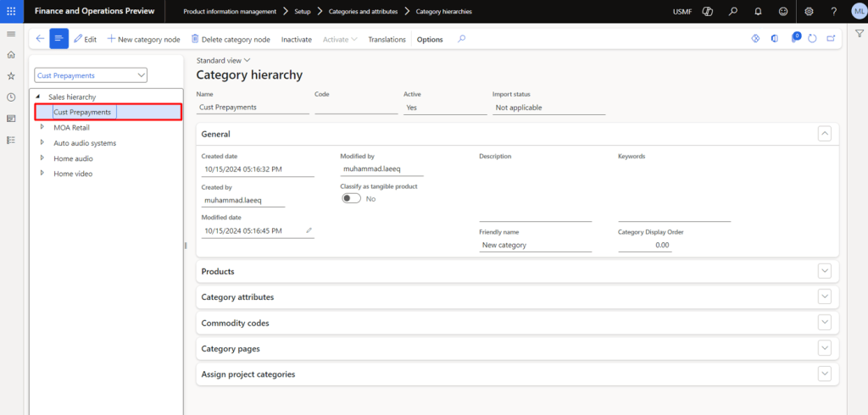The width and height of the screenshot is (868, 415).
Task: Toggle Classify as tangible product switch
Action: pyautogui.click(x=350, y=198)
